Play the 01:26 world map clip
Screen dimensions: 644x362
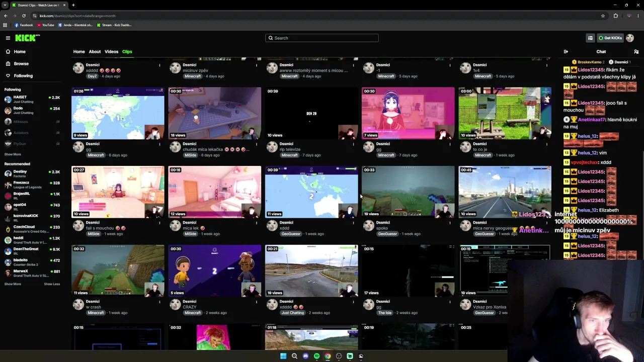(118, 113)
